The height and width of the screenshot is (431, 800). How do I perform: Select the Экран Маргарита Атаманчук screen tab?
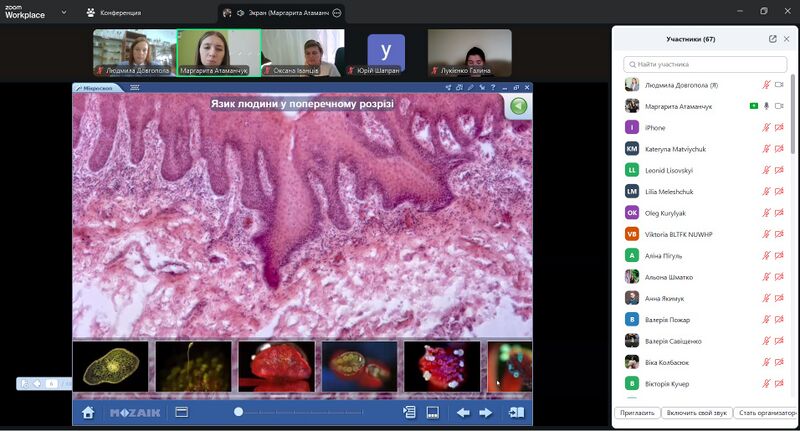click(x=280, y=13)
